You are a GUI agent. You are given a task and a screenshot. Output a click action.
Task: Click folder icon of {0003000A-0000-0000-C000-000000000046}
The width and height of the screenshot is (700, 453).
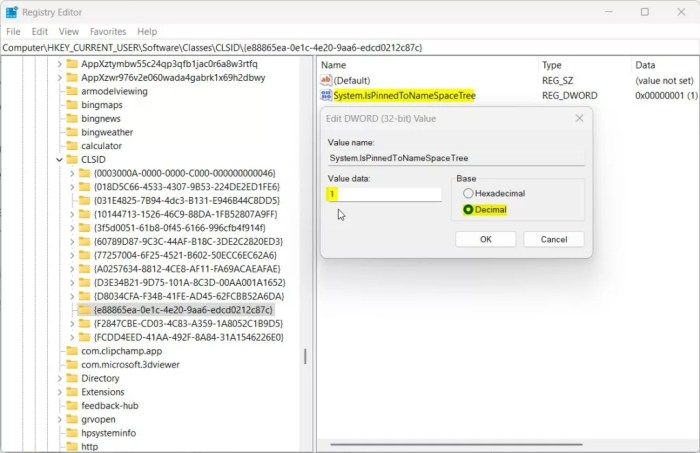pyautogui.click(x=84, y=173)
